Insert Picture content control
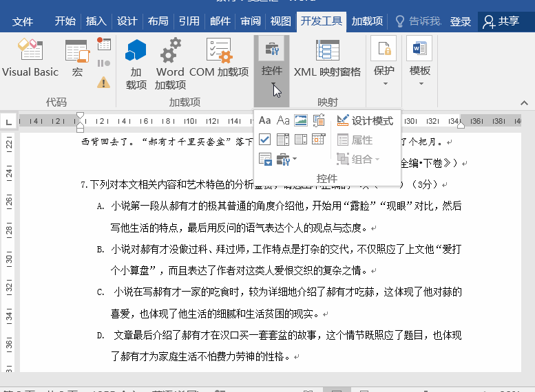 pos(301,120)
